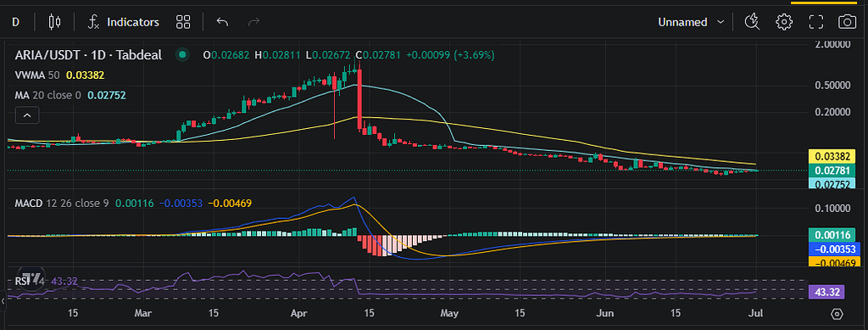This screenshot has width=868, height=330.
Task: Redo the last chart action
Action: point(254,22)
